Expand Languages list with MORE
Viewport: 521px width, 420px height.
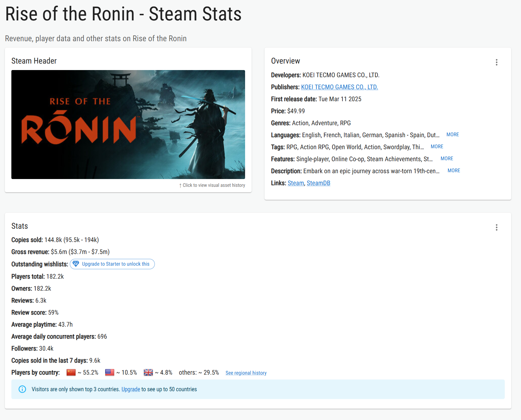[453, 135]
